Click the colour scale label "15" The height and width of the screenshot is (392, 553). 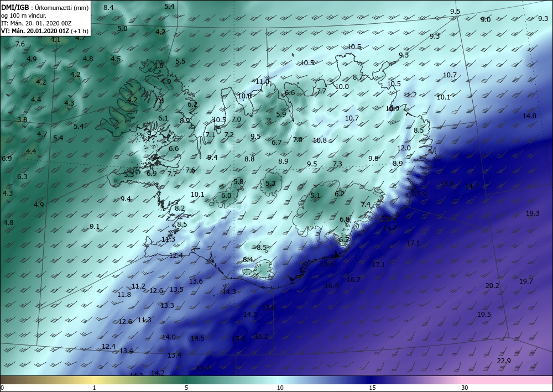pyautogui.click(x=372, y=388)
